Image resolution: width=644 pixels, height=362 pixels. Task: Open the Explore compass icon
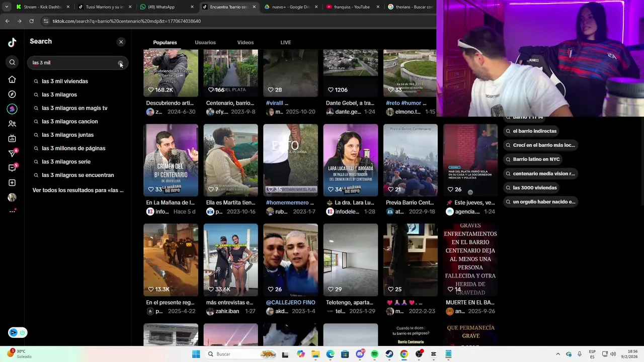(x=12, y=94)
